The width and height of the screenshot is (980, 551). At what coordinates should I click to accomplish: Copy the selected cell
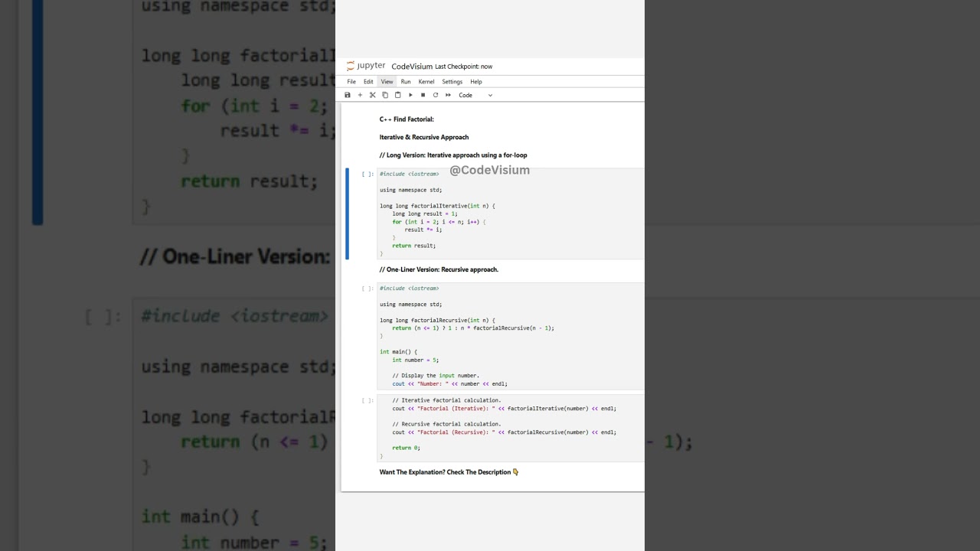click(385, 95)
